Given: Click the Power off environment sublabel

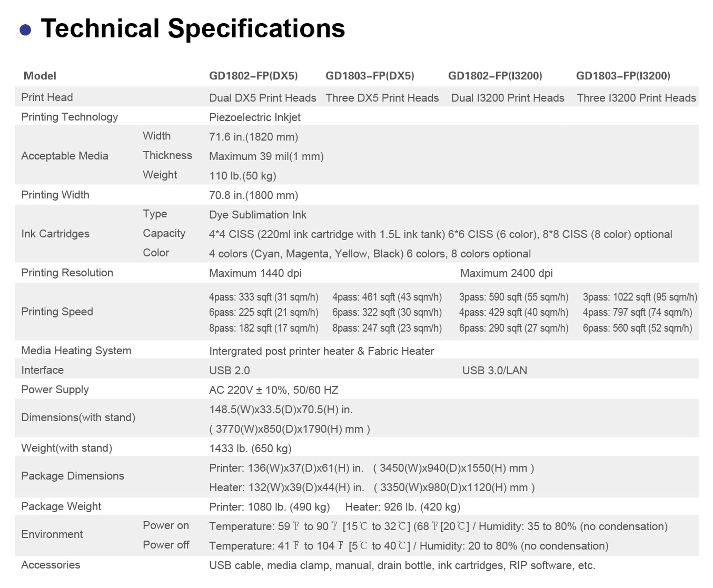Looking at the screenshot, I should pos(166,545).
